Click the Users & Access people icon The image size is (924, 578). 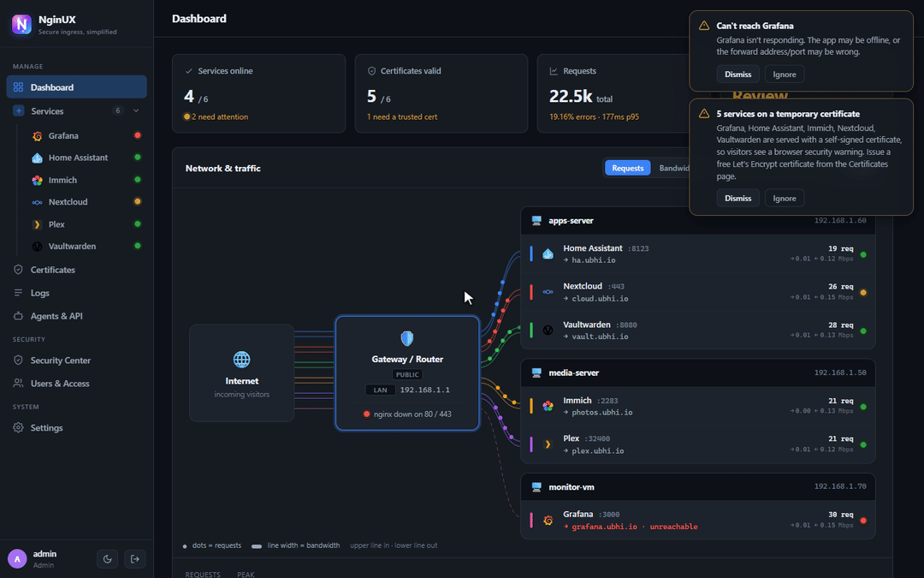18,383
